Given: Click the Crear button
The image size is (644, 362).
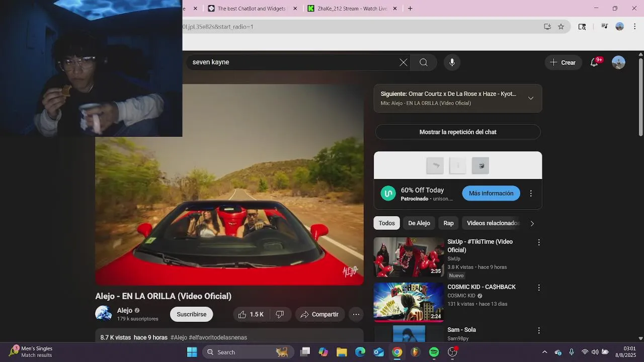Looking at the screenshot, I should 563,62.
